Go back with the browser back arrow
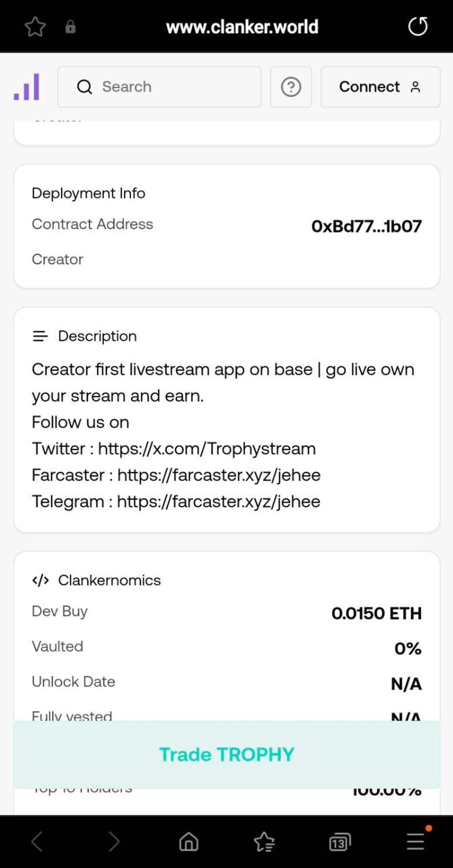The image size is (453, 868). click(x=37, y=842)
